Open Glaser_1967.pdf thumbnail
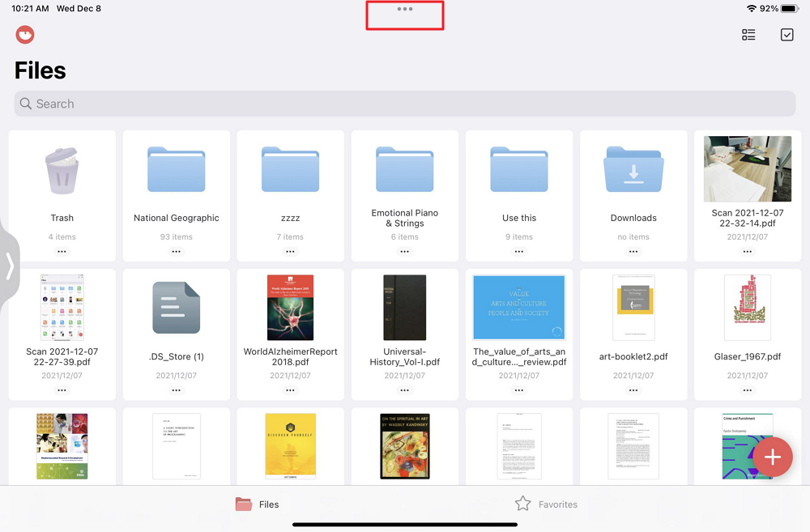 coord(748,308)
